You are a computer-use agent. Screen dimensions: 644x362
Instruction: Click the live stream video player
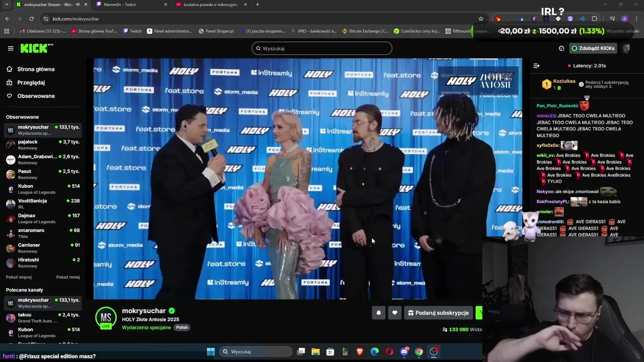point(307,178)
